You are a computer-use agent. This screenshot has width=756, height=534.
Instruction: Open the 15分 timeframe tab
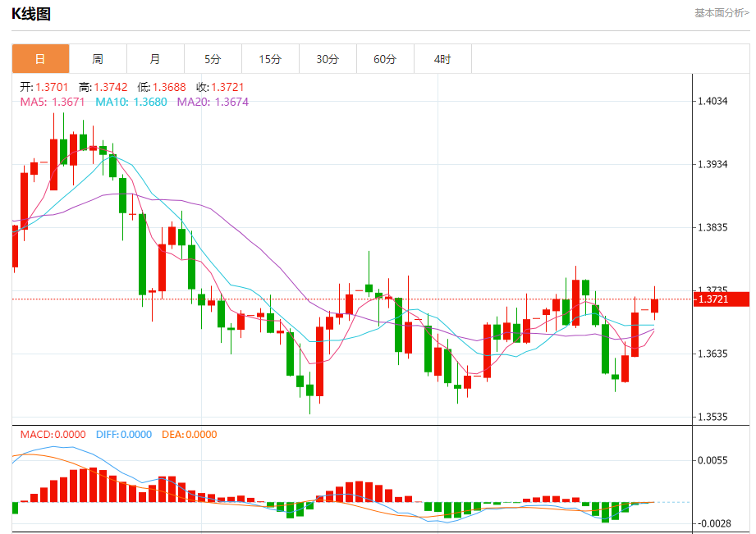pyautogui.click(x=270, y=59)
